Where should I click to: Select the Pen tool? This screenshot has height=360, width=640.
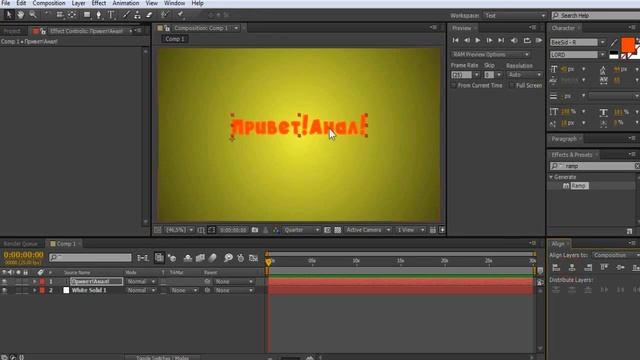click(x=98, y=15)
